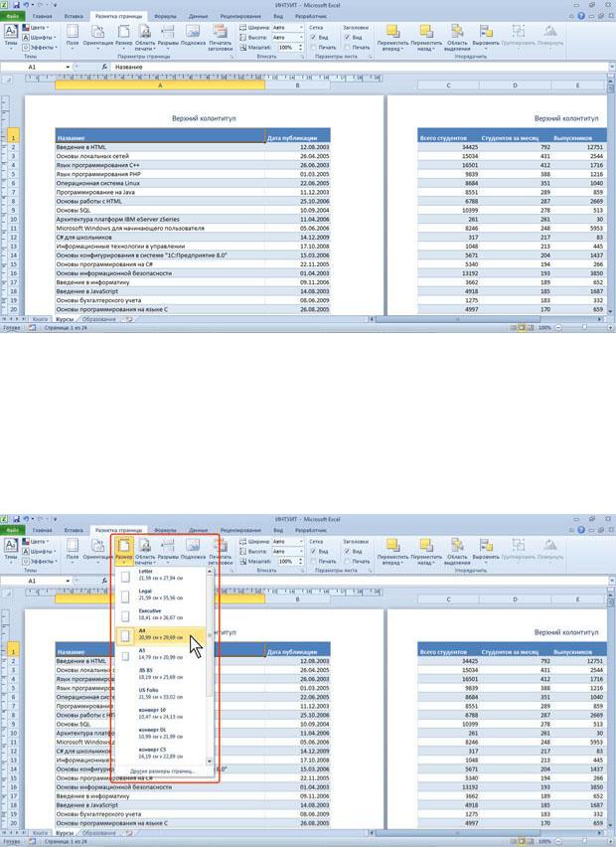Toggle Сетка Печать checkbox in upper Excel window

[x=313, y=47]
